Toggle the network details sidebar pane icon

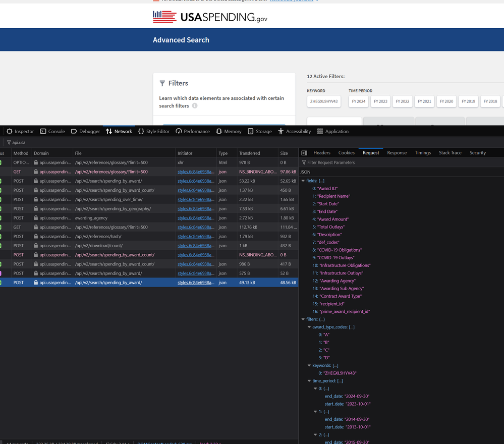point(304,153)
